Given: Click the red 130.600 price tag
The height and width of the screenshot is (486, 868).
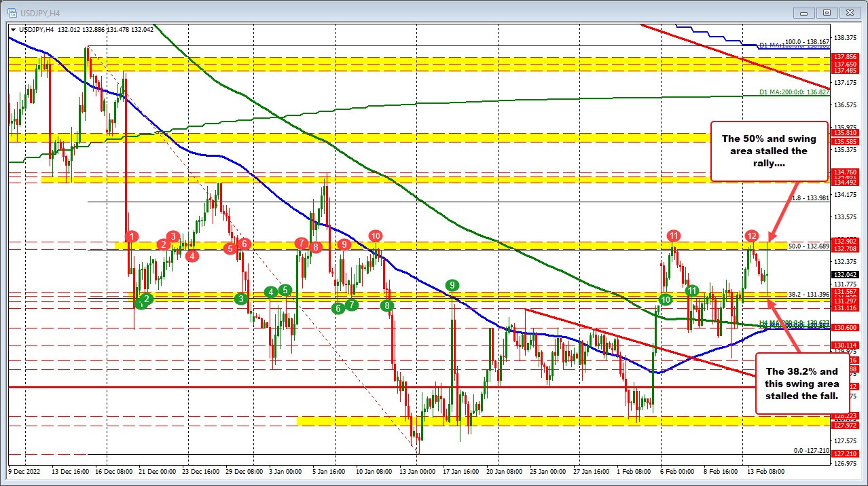Looking at the screenshot, I should (x=845, y=327).
